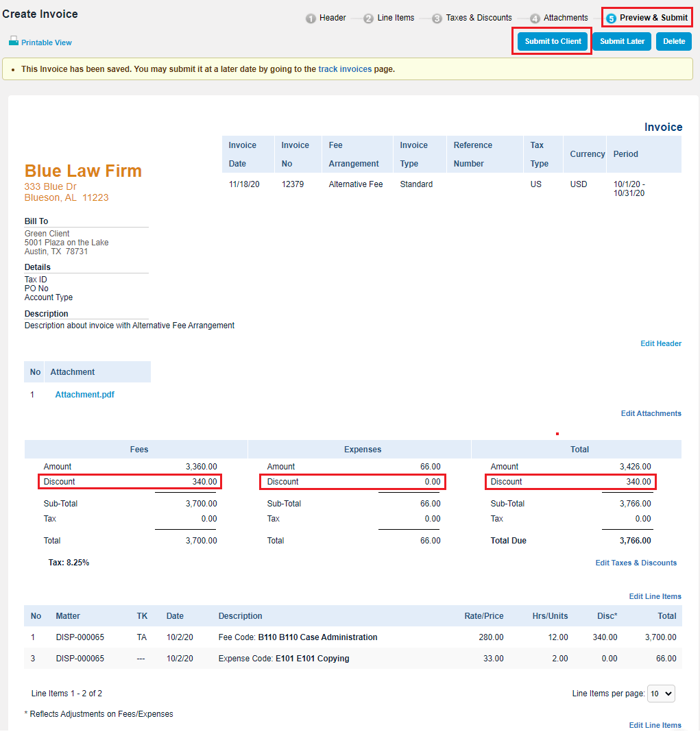
Task: Open the track invoices page
Action: click(345, 69)
